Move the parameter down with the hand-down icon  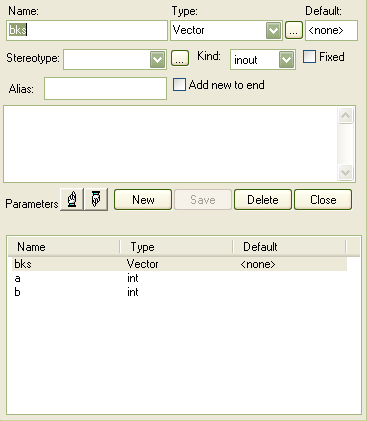coord(96,199)
